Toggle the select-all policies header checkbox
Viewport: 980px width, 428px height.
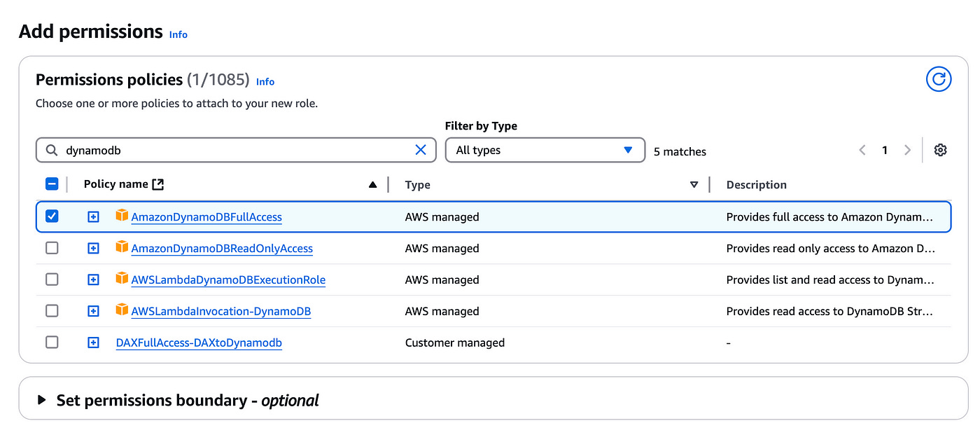(52, 184)
